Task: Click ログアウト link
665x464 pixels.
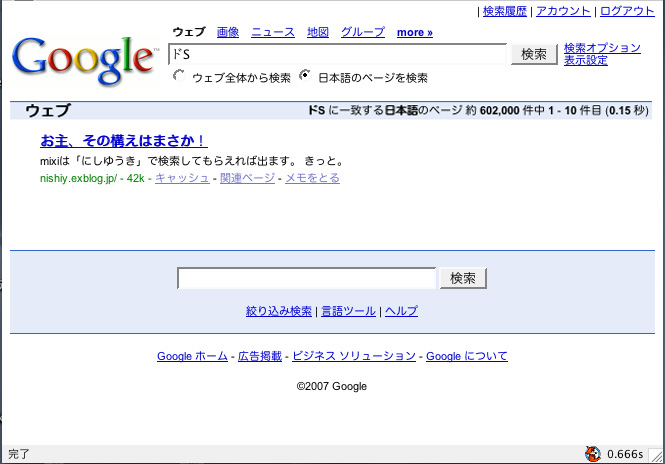Action: click(627, 11)
